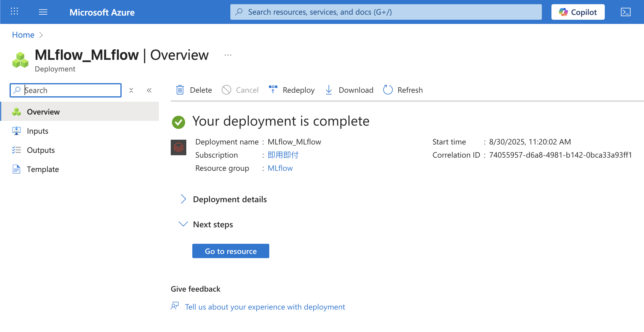Screen dimensions: 644x332
Task: Go to the Home breadcrumb
Action: 23,35
